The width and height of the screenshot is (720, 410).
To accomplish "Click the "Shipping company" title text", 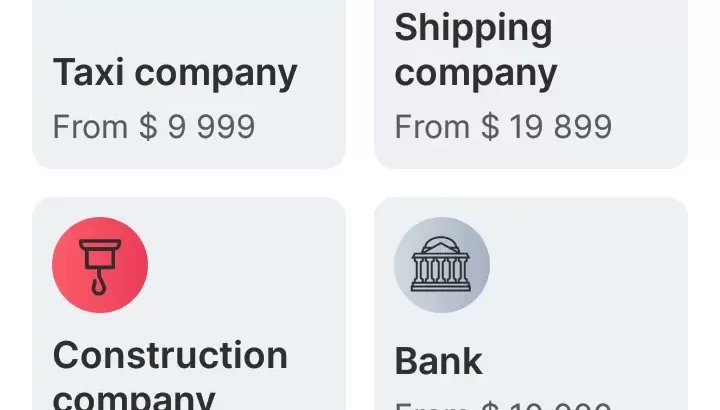I will coord(474,50).
